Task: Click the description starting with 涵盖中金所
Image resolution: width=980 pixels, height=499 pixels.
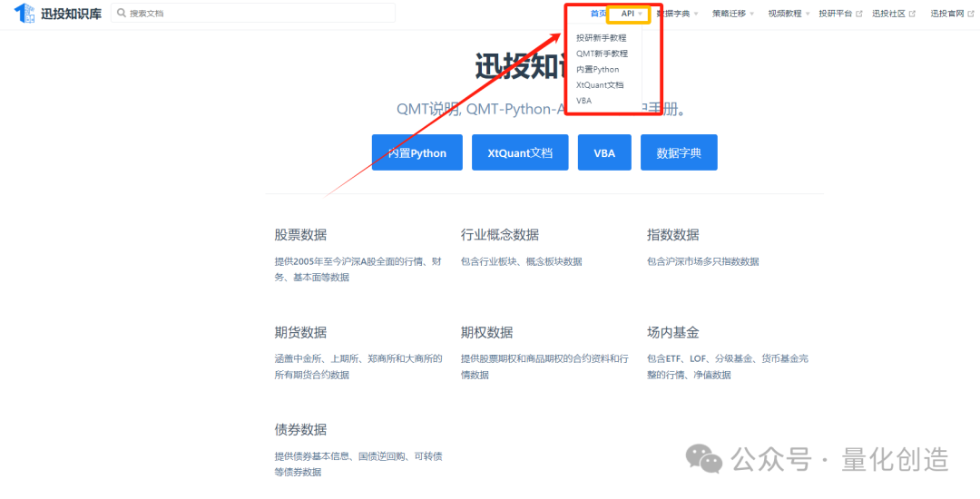Action: click(x=358, y=367)
